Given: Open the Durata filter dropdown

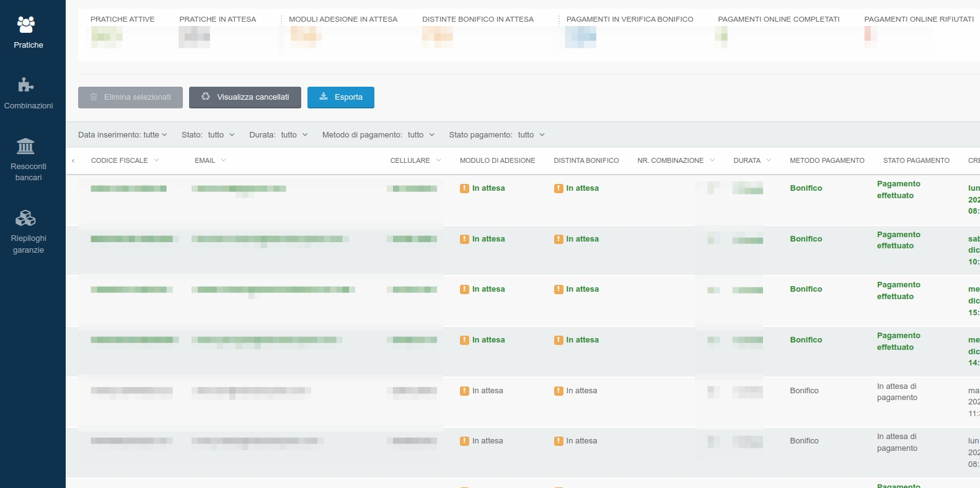Looking at the screenshot, I should [278, 135].
